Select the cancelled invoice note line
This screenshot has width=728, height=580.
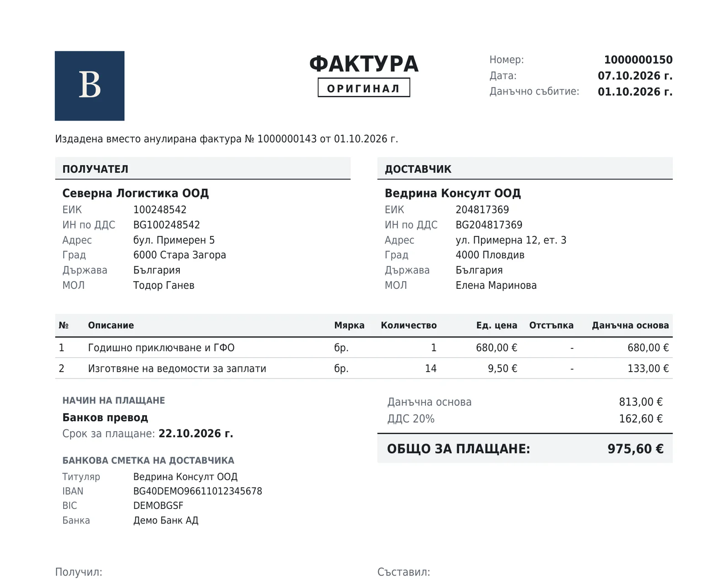click(227, 139)
